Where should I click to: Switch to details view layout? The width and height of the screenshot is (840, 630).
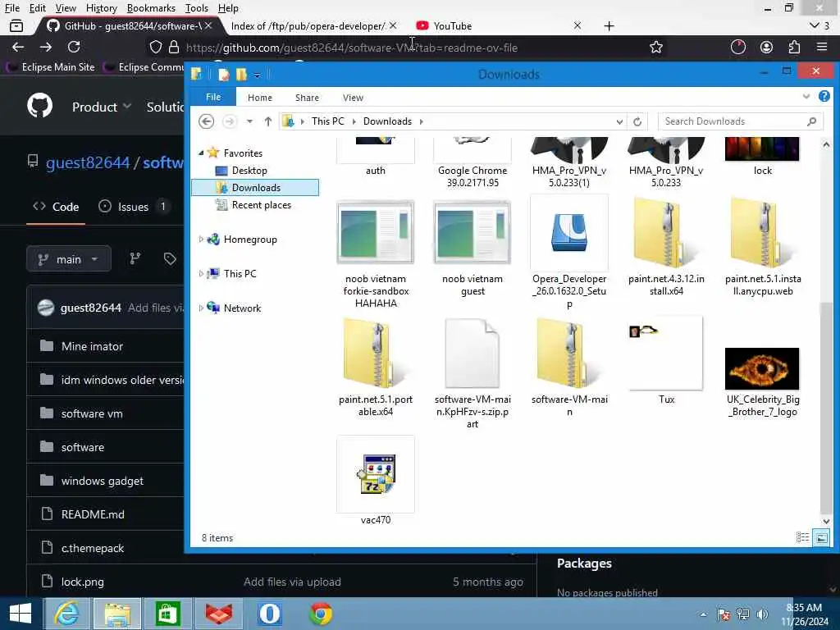pyautogui.click(x=802, y=537)
